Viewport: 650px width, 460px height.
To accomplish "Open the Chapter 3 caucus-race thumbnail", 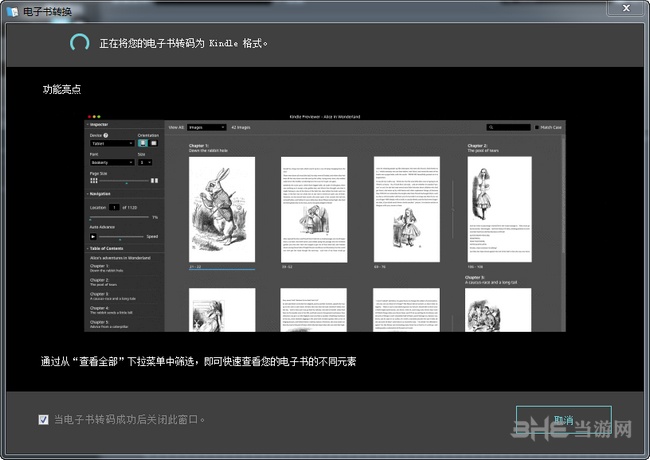I will coord(498,310).
